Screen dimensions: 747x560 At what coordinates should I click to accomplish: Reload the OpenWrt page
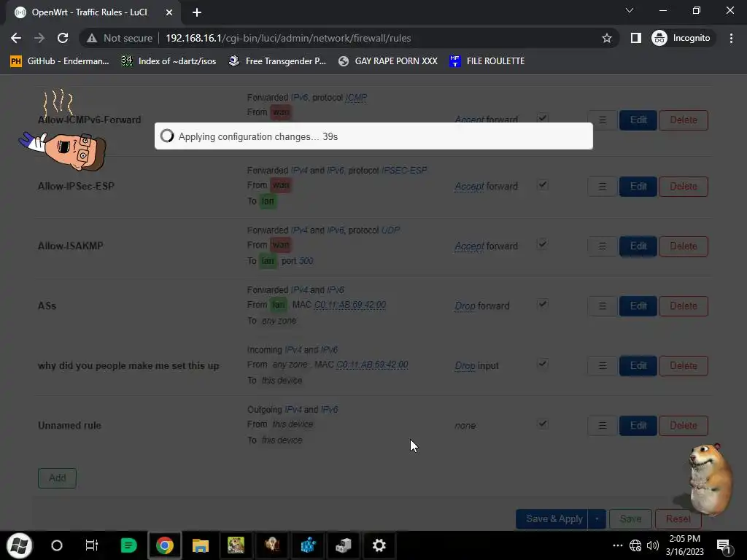pos(63,38)
